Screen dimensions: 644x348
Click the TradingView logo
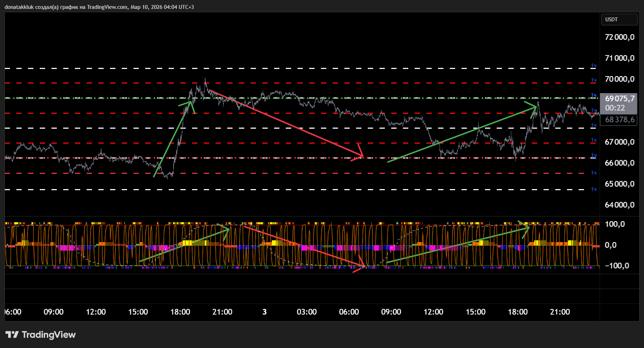(x=41, y=334)
